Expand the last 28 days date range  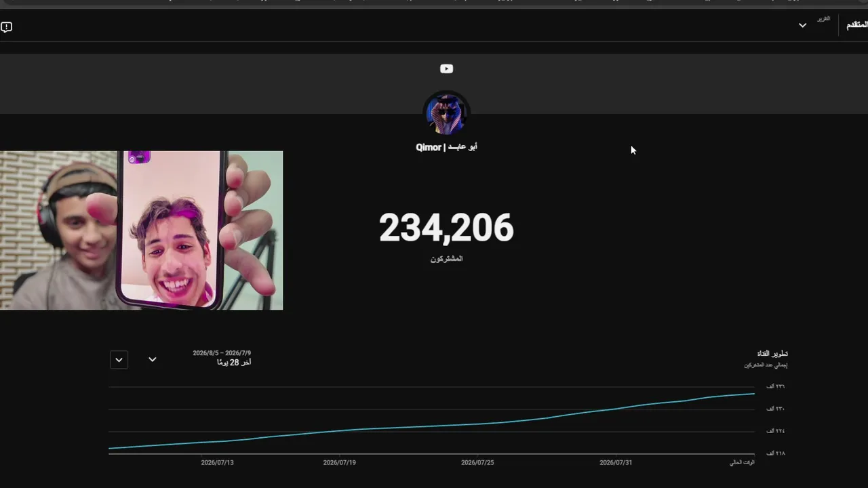(x=153, y=359)
